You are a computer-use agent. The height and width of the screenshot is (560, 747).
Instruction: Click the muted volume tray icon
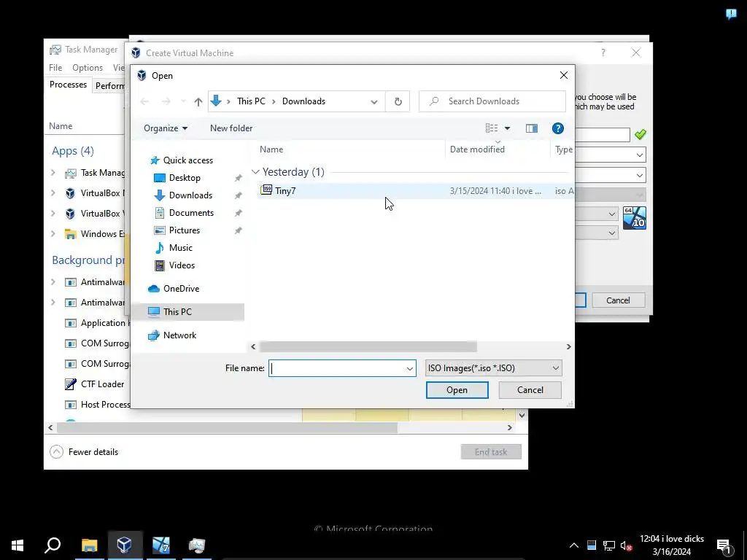(x=627, y=545)
